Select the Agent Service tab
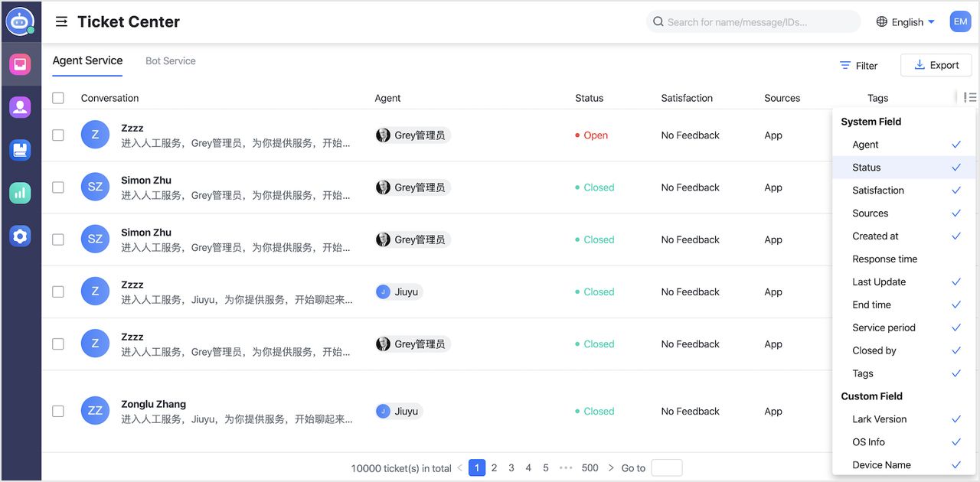The image size is (980, 482). [x=87, y=60]
